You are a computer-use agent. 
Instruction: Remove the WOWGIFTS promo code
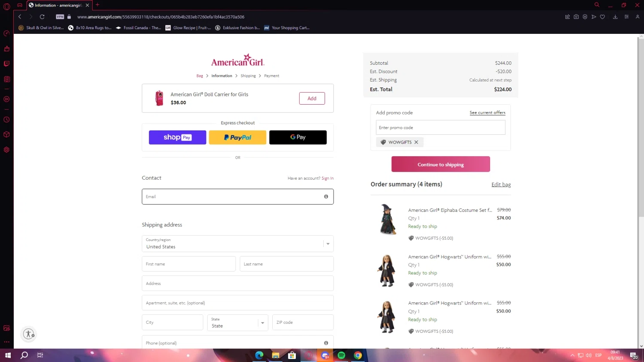click(x=416, y=142)
